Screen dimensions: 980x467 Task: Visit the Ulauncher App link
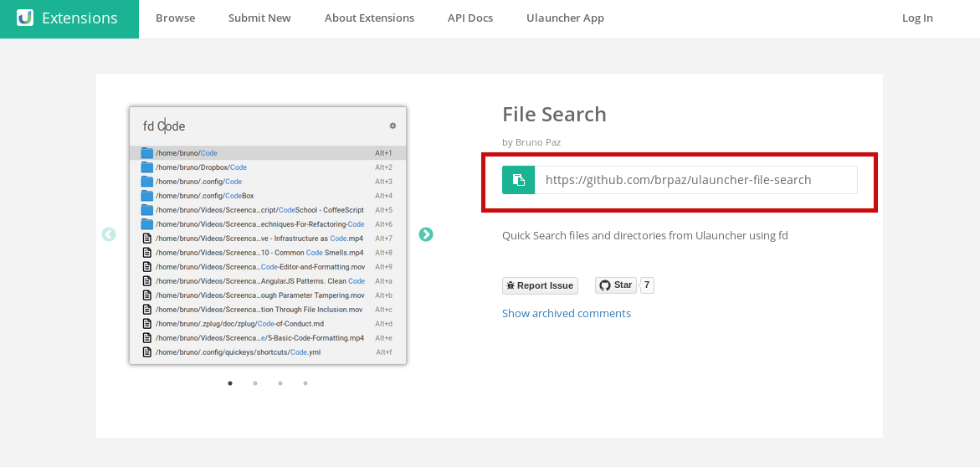pyautogui.click(x=565, y=18)
